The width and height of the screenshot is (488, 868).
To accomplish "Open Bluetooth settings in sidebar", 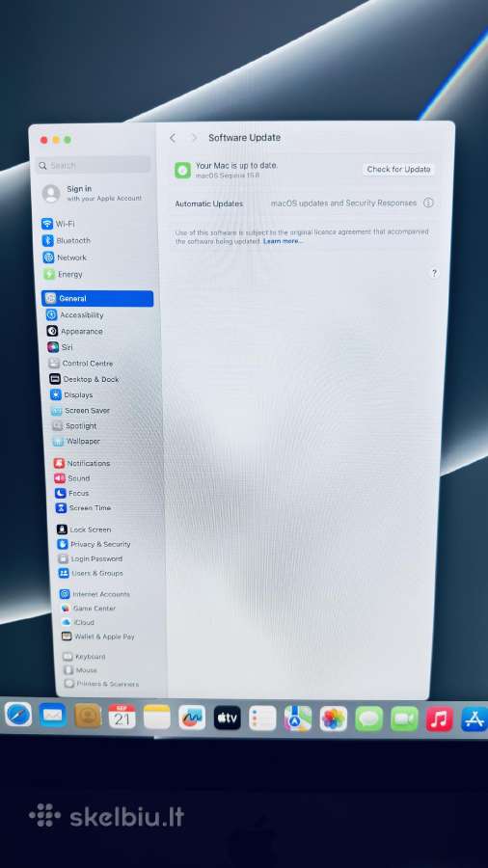I will (x=67, y=241).
